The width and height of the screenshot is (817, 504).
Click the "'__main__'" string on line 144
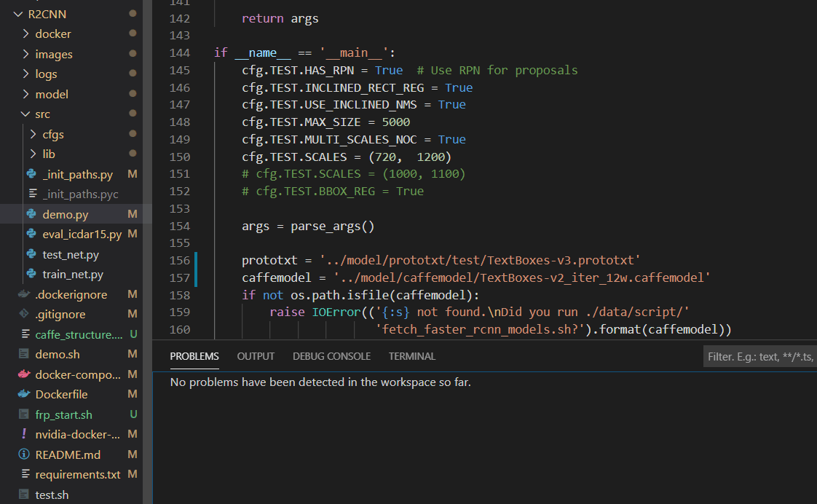pyautogui.click(x=354, y=52)
